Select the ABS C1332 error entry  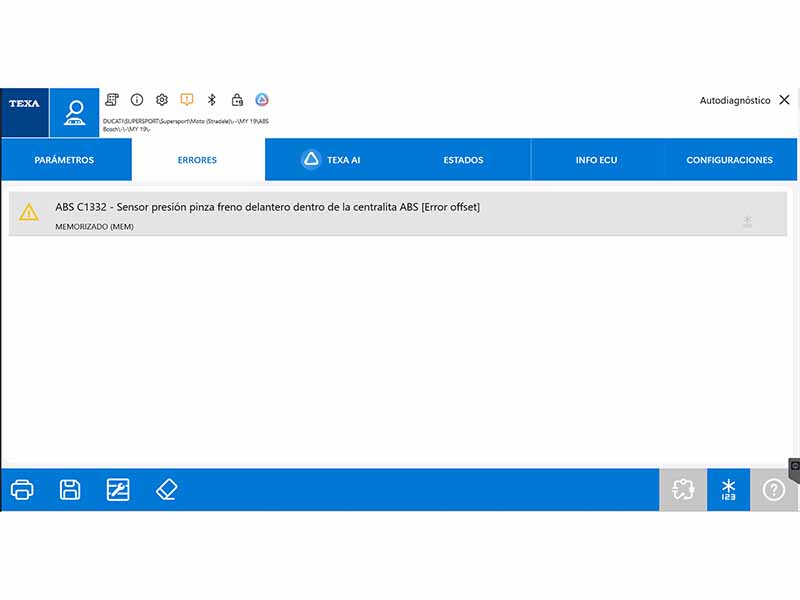[398, 214]
